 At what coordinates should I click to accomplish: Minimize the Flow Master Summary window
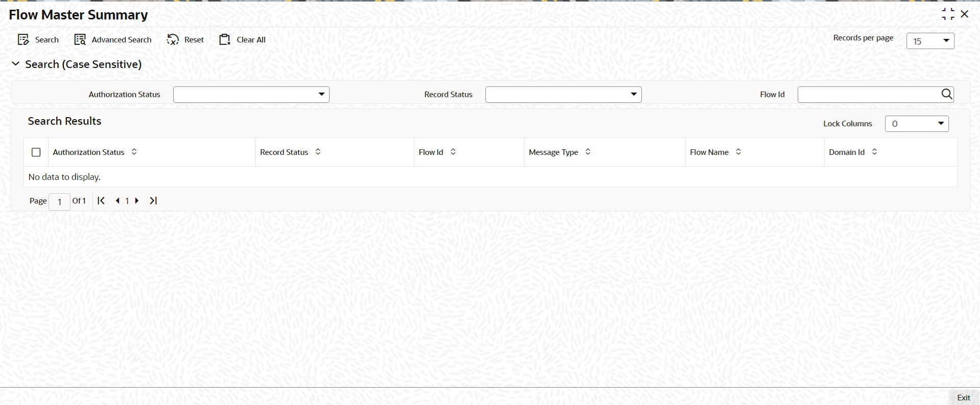948,14
